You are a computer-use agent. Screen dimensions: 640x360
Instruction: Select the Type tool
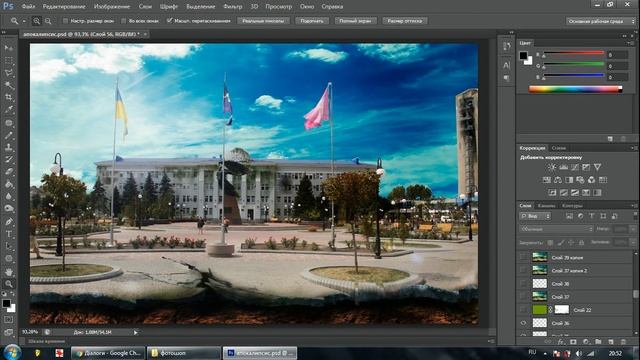(9, 234)
